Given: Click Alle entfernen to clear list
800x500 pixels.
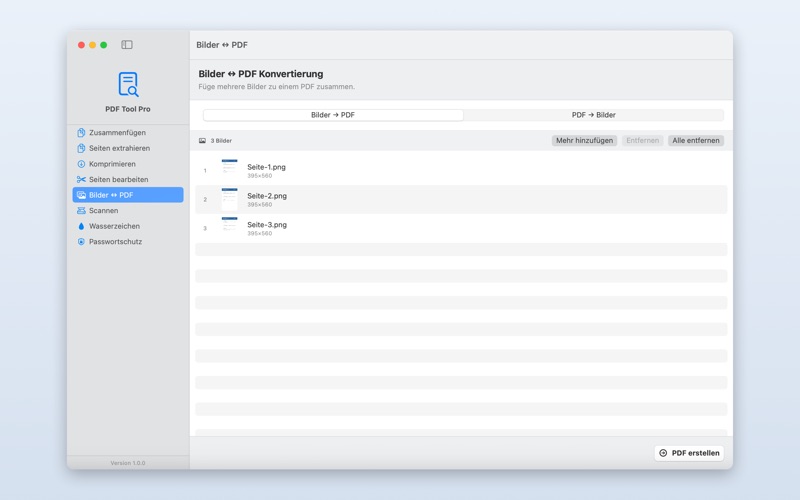Looking at the screenshot, I should (695, 141).
